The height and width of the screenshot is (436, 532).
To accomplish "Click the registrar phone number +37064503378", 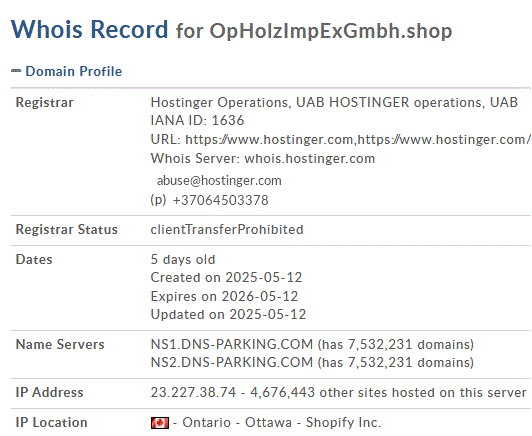I will 221,200.
